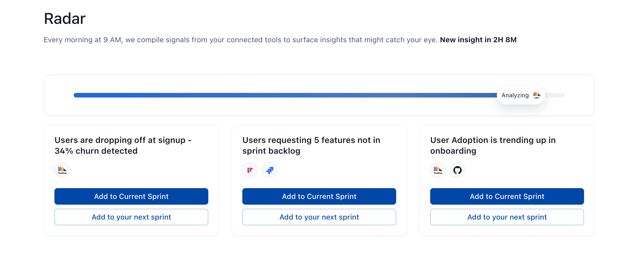Click the Analyzing status label
Image resolution: width=644 pixels, height=262 pixels.
click(515, 95)
